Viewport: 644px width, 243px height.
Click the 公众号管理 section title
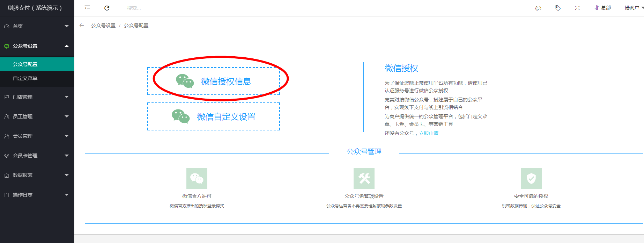[364, 151]
